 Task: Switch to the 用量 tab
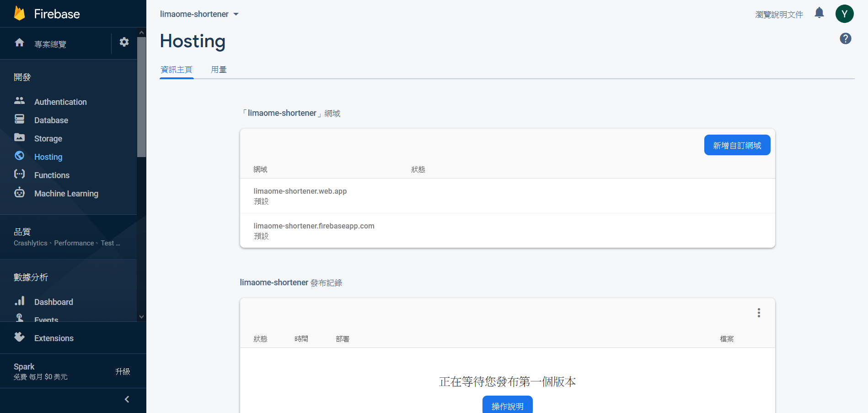219,70
